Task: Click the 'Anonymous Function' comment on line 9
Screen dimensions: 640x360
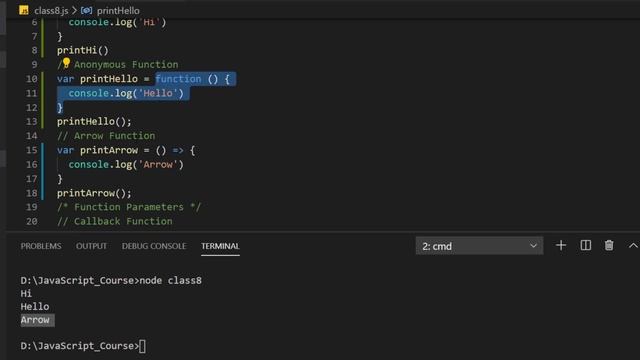Action: (x=126, y=64)
